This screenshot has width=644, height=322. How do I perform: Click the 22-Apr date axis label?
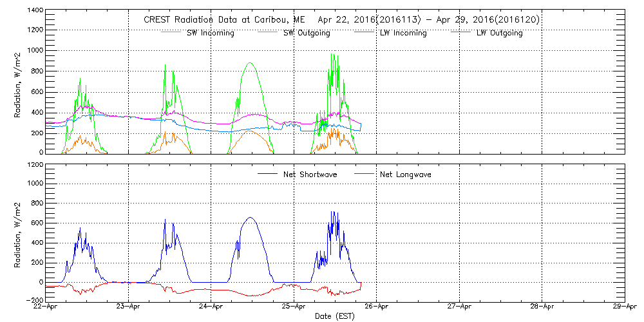pyautogui.click(x=46, y=307)
